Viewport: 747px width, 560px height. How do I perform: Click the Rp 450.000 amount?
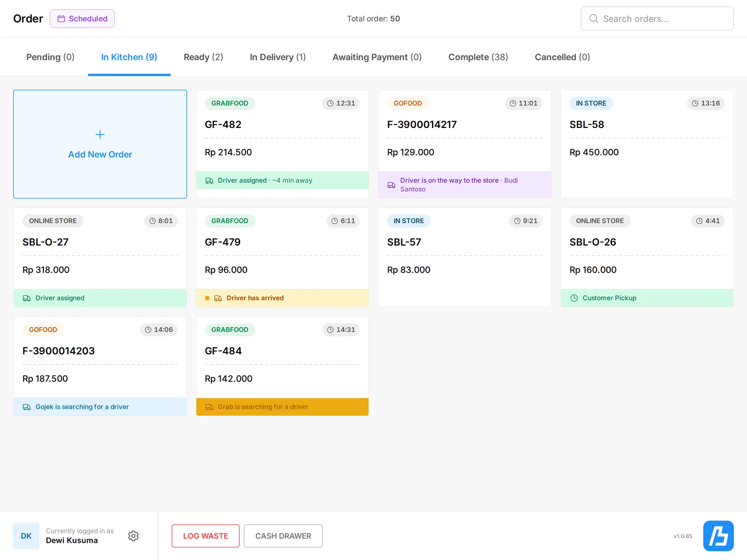[594, 152]
